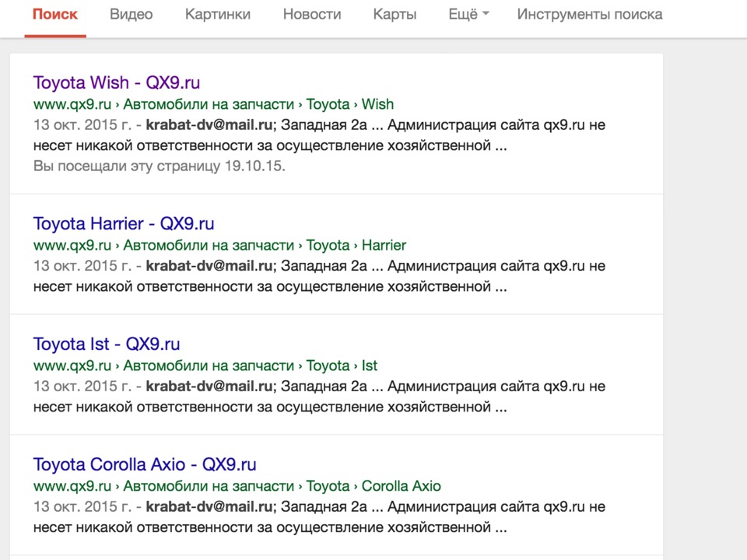Open the Карты tab
747x560 pixels.
(x=395, y=14)
